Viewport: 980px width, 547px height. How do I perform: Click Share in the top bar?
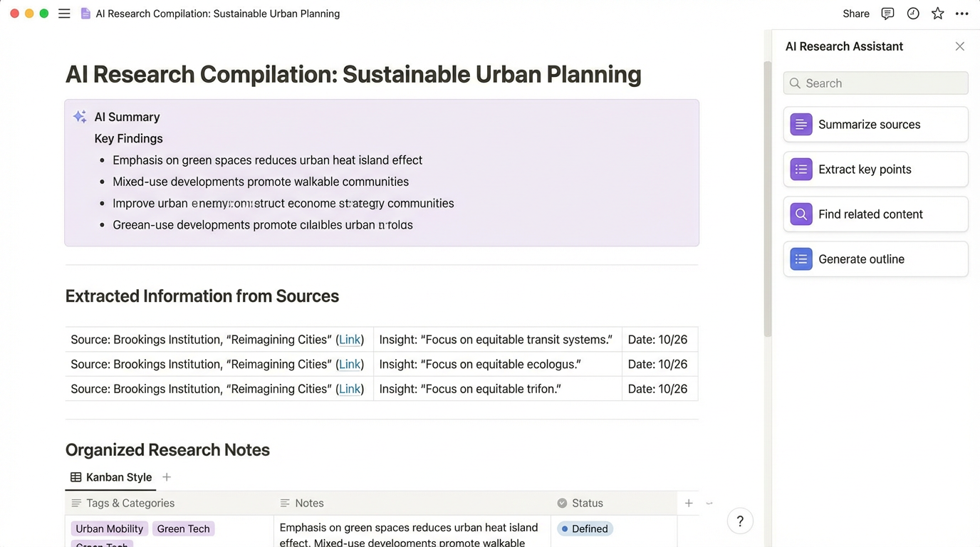(855, 14)
